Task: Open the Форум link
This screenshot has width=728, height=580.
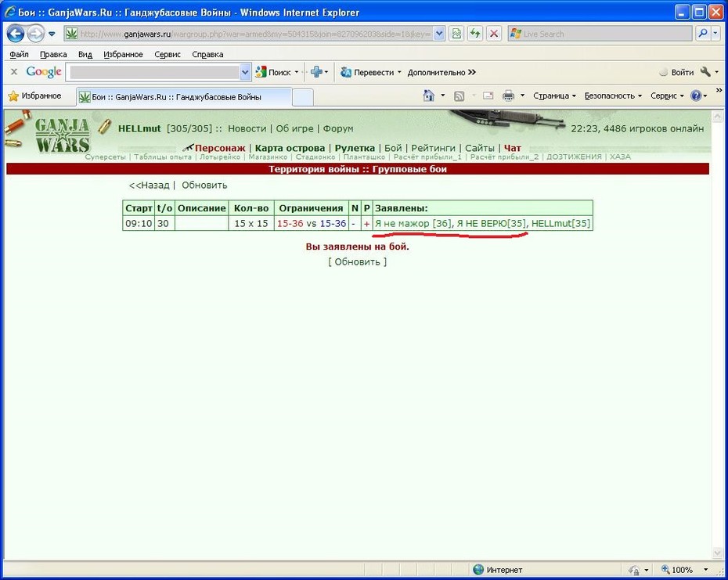Action: pos(338,128)
